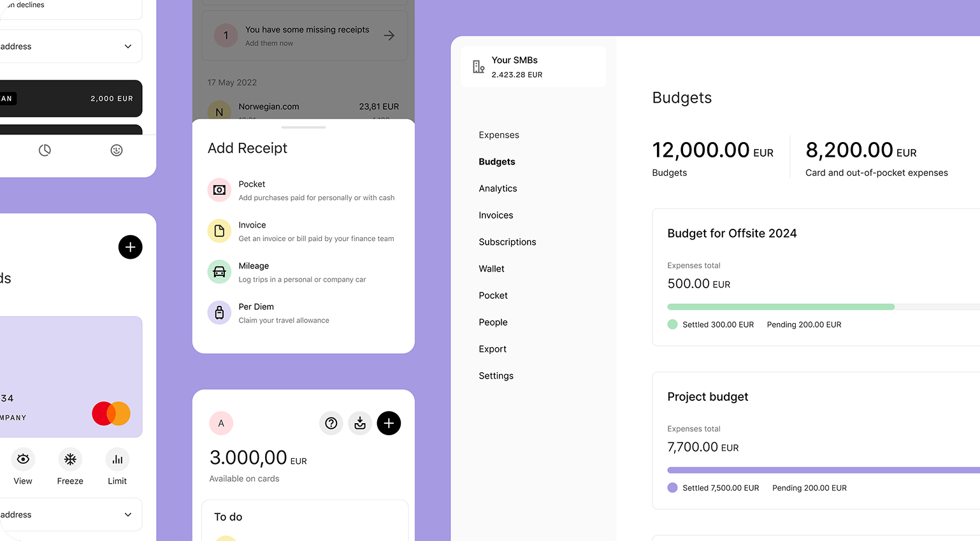The width and height of the screenshot is (980, 541).
Task: Expand the lower address dropdown chevron
Action: [128, 515]
